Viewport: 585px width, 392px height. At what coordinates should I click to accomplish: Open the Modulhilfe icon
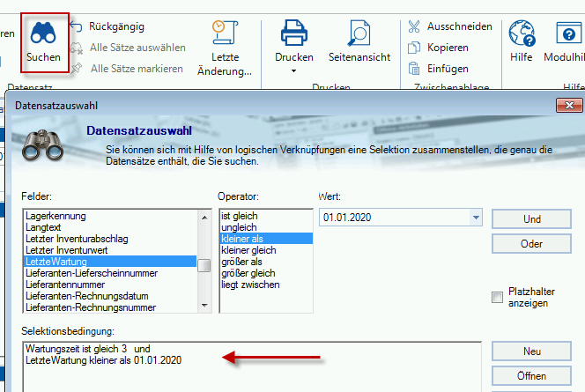coord(564,33)
